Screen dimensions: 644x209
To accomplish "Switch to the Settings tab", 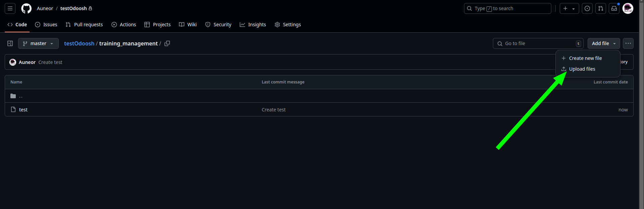I will (288, 25).
